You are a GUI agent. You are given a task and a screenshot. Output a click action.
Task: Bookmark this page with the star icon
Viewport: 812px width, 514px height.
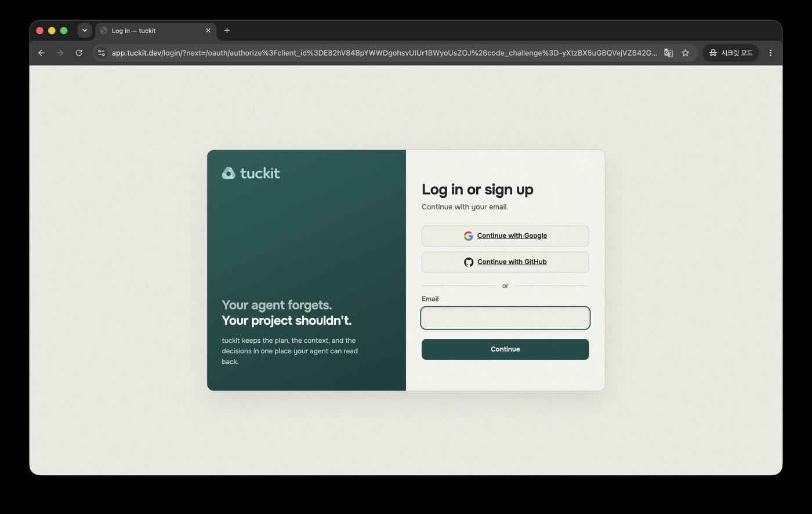[686, 53]
